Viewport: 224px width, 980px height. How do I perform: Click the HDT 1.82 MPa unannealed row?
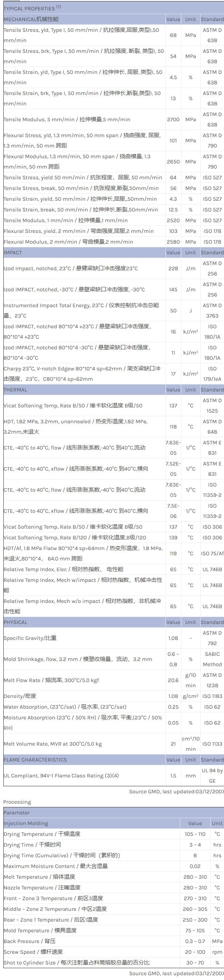tap(76, 427)
